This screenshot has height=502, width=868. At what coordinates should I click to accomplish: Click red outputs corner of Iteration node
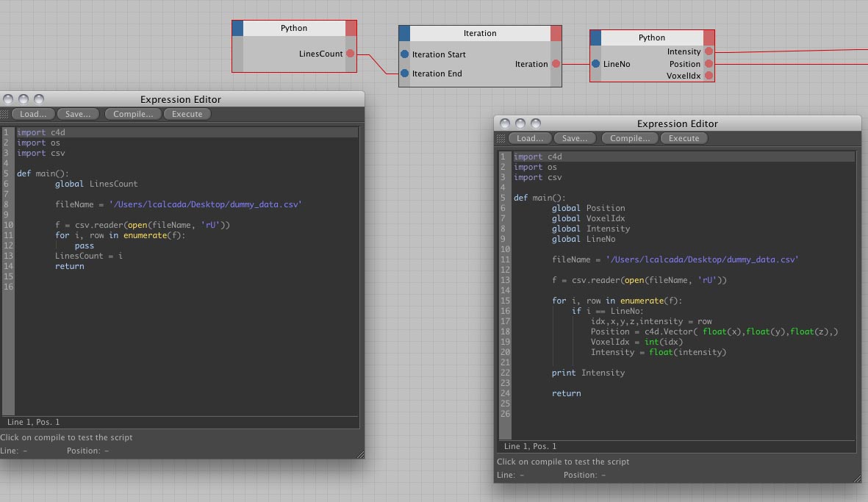[556, 33]
